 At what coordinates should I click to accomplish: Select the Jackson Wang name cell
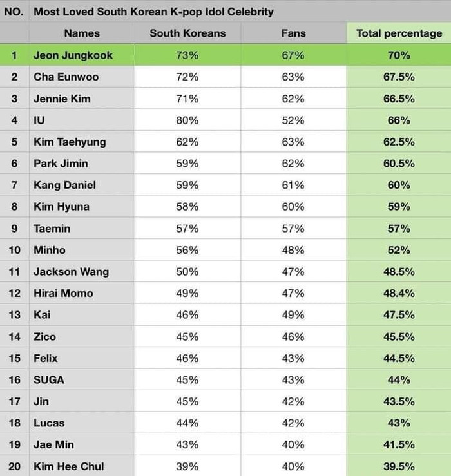point(82,271)
